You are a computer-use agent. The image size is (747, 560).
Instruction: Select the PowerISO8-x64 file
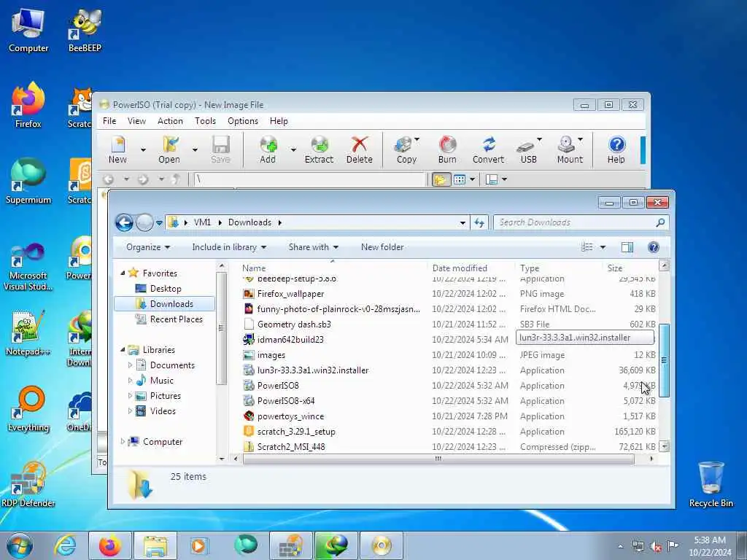pyautogui.click(x=286, y=401)
